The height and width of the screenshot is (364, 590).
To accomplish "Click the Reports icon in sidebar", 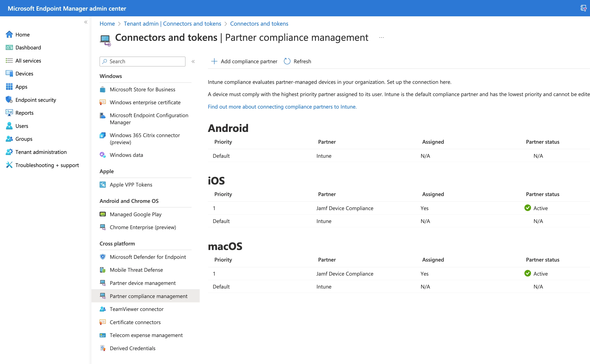I will click(x=9, y=113).
